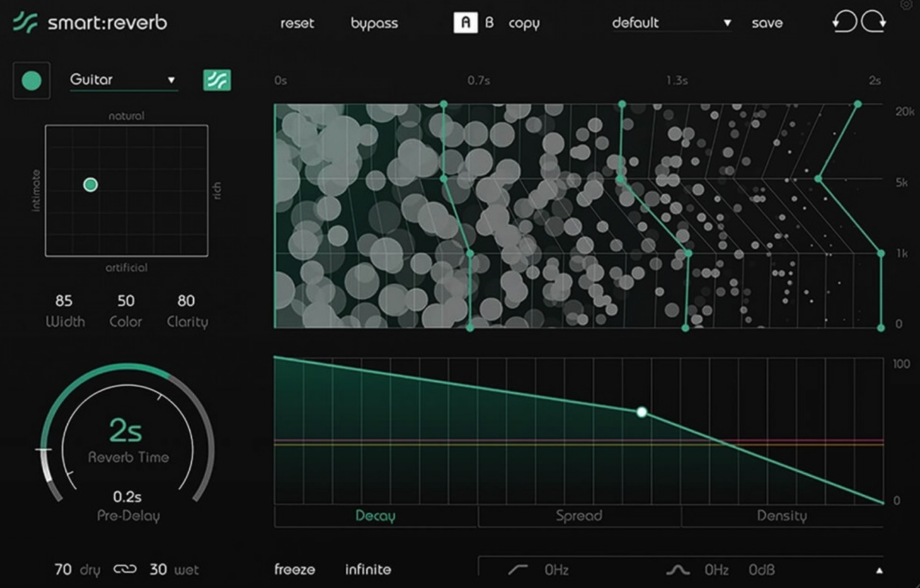Image resolution: width=920 pixels, height=588 pixels.
Task: Click the 30 wet value
Action: (x=158, y=569)
